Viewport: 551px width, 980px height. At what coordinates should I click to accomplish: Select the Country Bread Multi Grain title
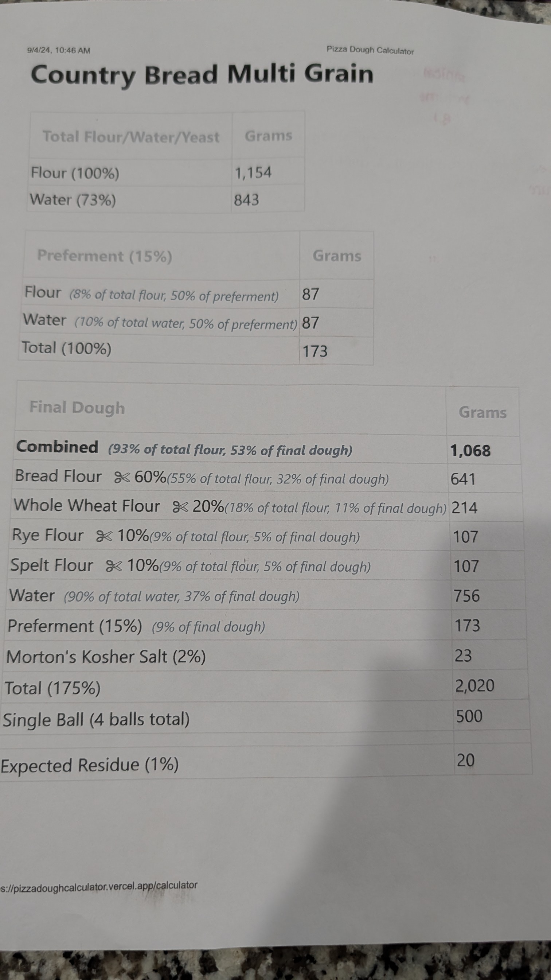(x=202, y=75)
